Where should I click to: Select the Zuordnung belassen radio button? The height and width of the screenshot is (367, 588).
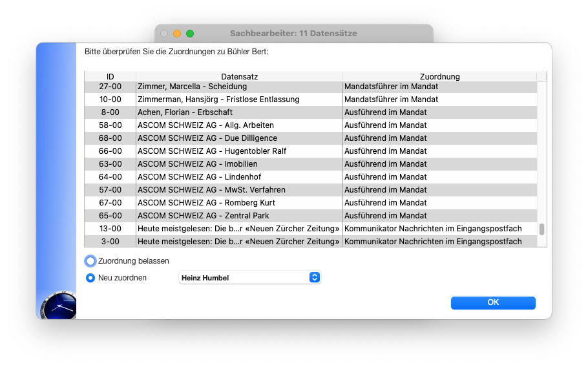90,261
